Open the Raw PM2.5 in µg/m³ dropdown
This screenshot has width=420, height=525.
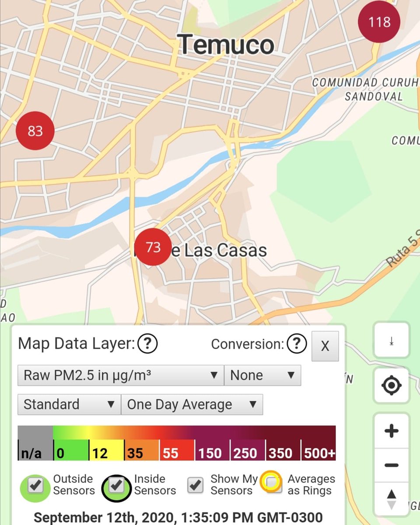121,375
